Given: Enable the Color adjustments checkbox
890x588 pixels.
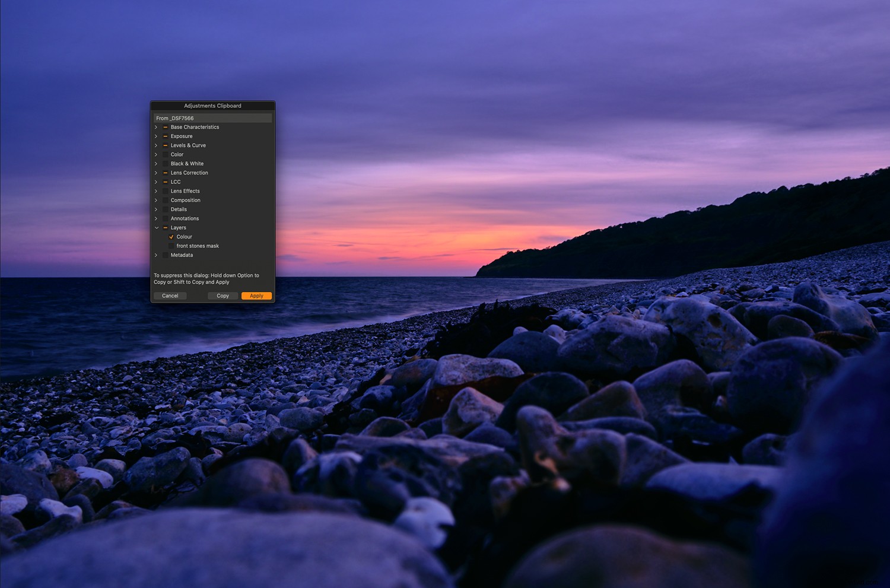Looking at the screenshot, I should (166, 154).
